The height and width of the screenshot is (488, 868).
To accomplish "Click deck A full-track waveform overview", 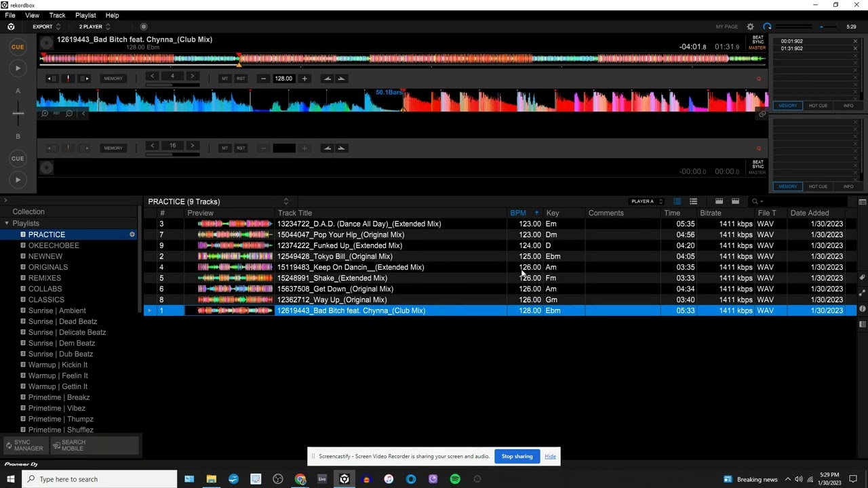I will [x=402, y=58].
